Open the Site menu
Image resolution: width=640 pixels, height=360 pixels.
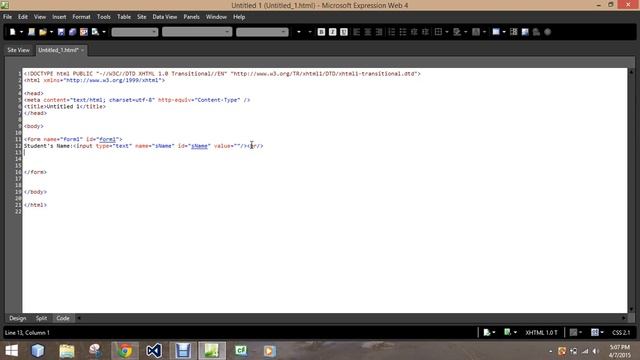(142, 17)
